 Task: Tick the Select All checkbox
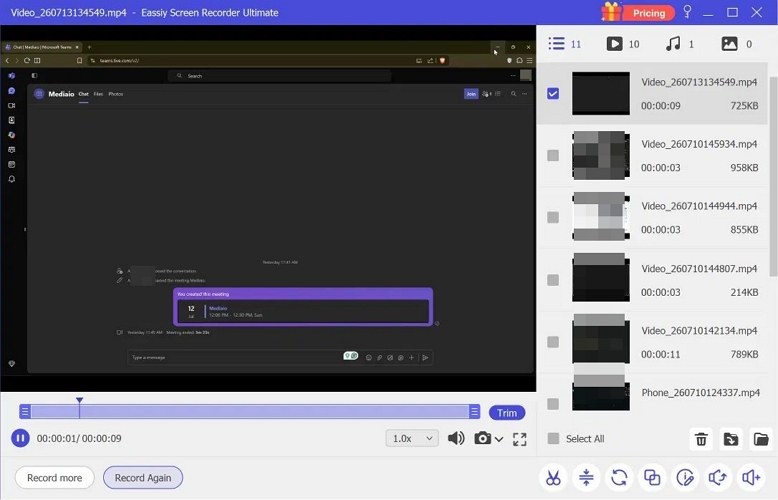[x=553, y=438]
